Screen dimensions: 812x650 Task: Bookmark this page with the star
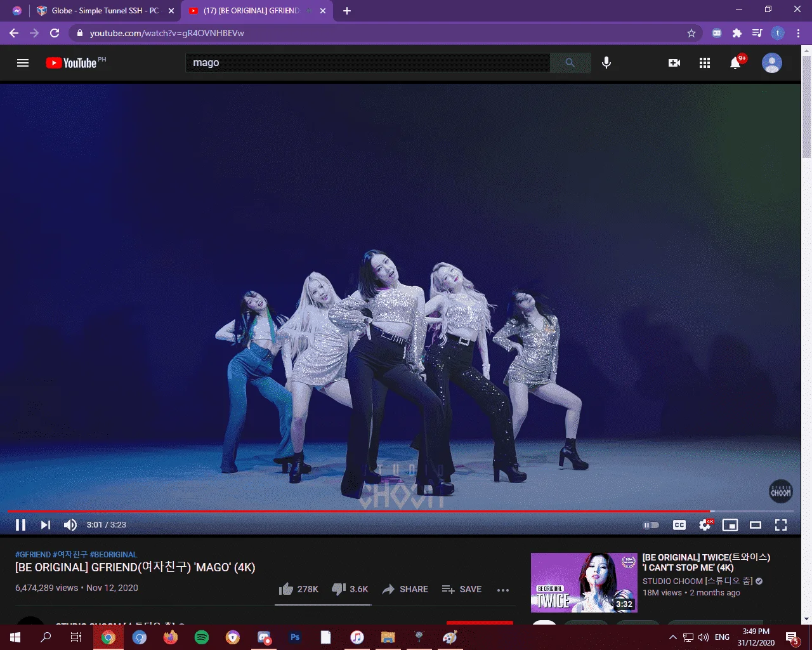pyautogui.click(x=691, y=33)
